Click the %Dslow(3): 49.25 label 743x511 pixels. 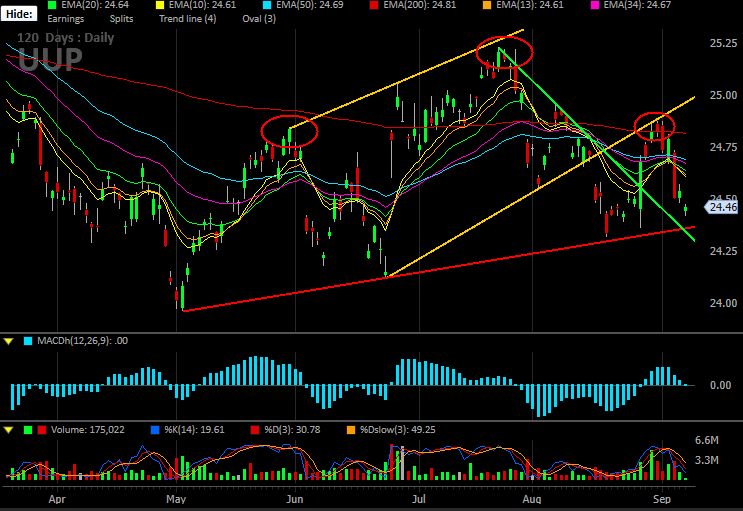pos(398,430)
